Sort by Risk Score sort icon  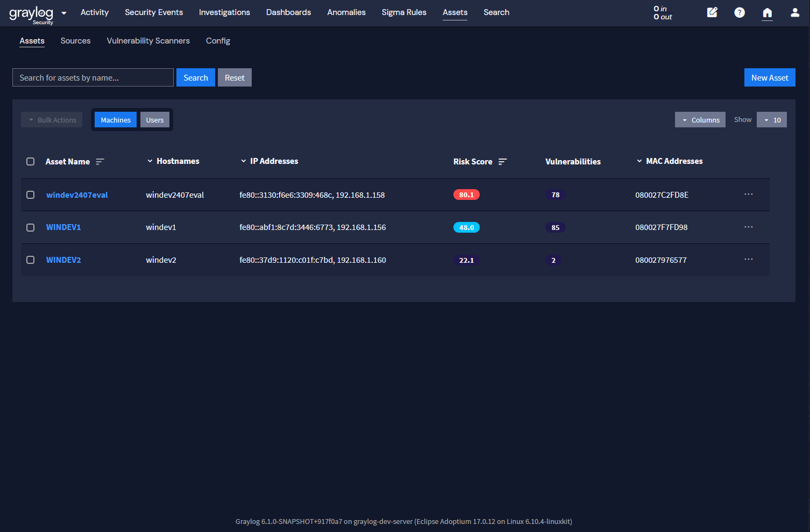503,162
